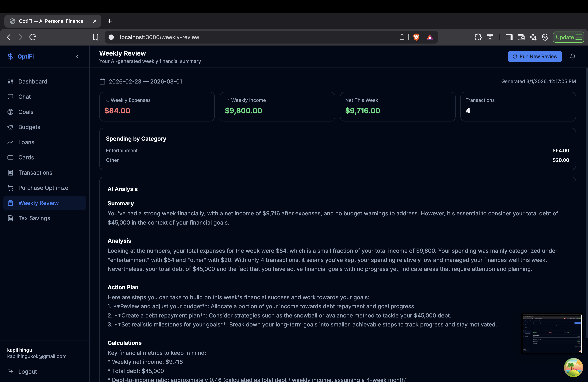
Task: Open the Dashboard page
Action: click(x=33, y=82)
